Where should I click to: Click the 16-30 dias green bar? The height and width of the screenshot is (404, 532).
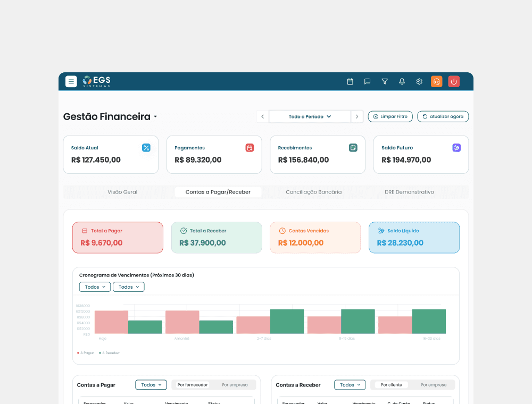(x=429, y=321)
